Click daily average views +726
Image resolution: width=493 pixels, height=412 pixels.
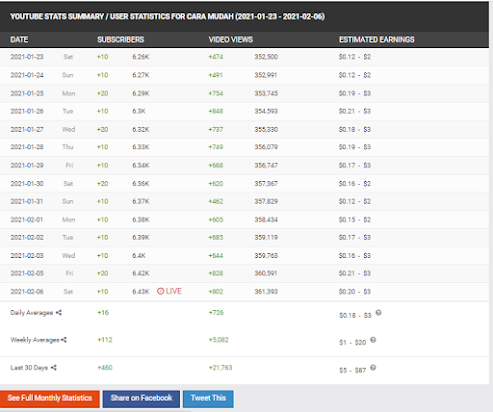[x=216, y=313]
